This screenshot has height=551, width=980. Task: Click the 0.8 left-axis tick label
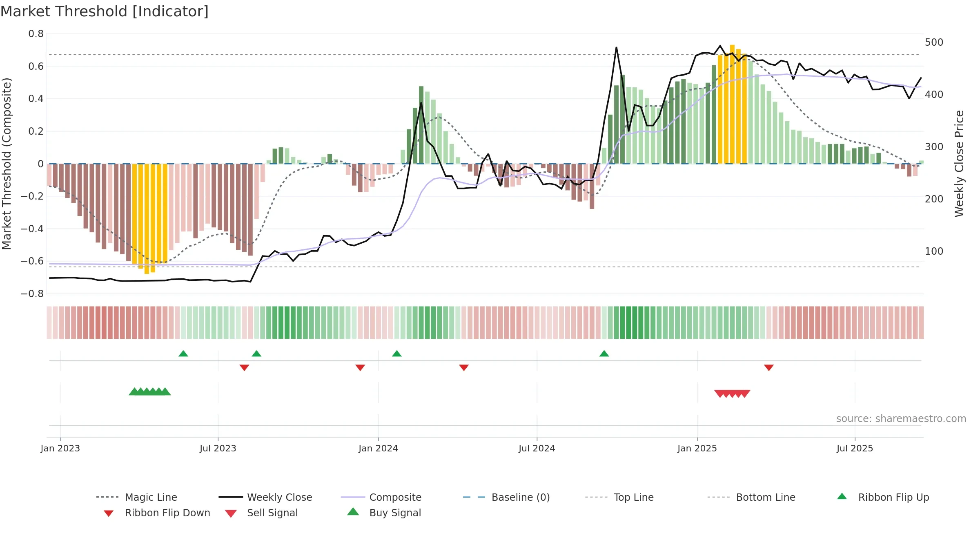[36, 34]
